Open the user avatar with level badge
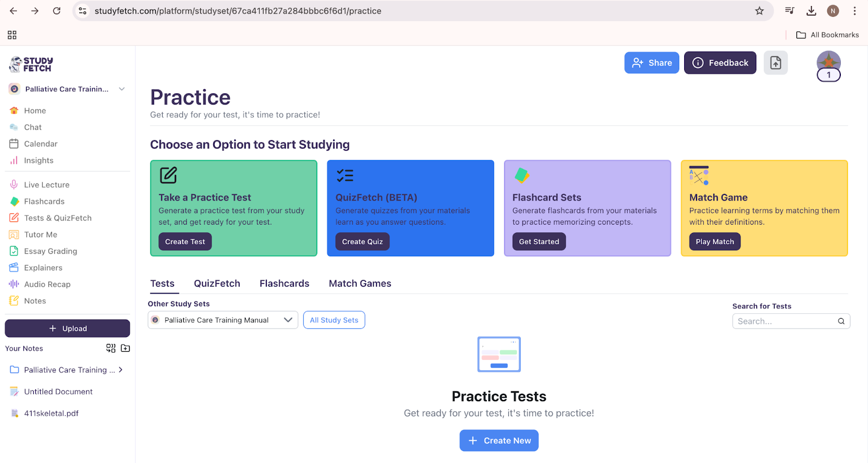Viewport: 868px width, 463px height. click(828, 66)
